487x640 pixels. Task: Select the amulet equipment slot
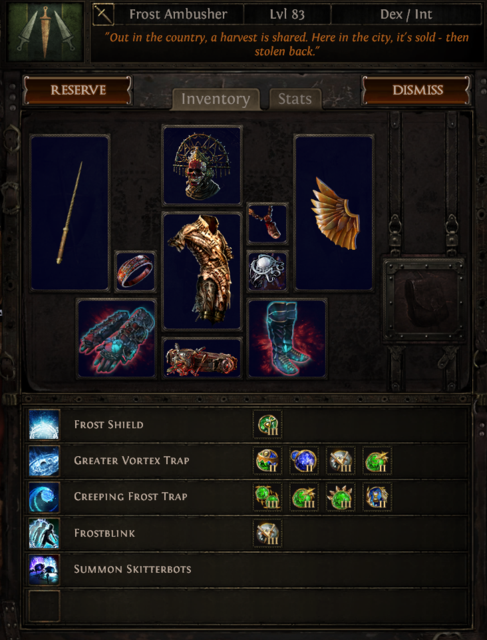(x=267, y=224)
